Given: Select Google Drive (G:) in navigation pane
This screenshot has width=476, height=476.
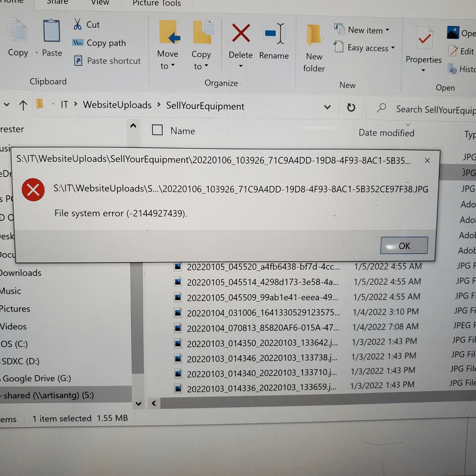Looking at the screenshot, I should pos(37,378).
